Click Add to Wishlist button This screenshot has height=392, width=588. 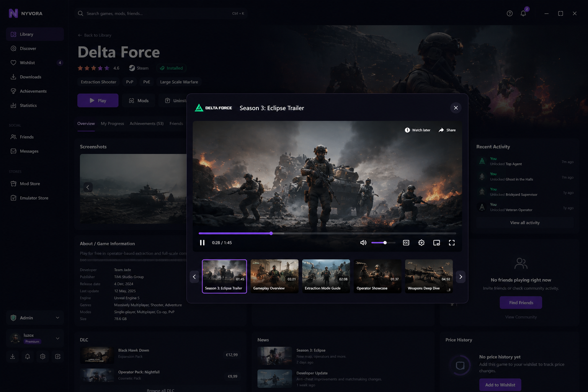[500, 385]
